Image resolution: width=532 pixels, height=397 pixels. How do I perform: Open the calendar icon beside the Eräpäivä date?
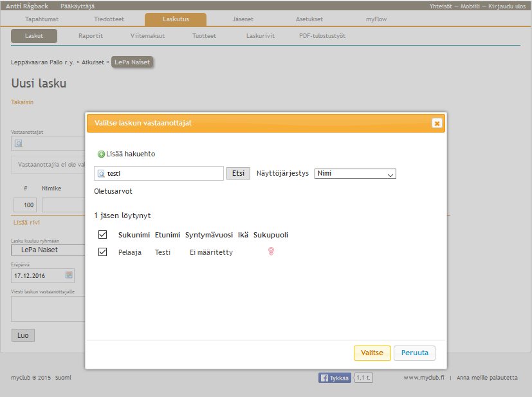point(69,275)
